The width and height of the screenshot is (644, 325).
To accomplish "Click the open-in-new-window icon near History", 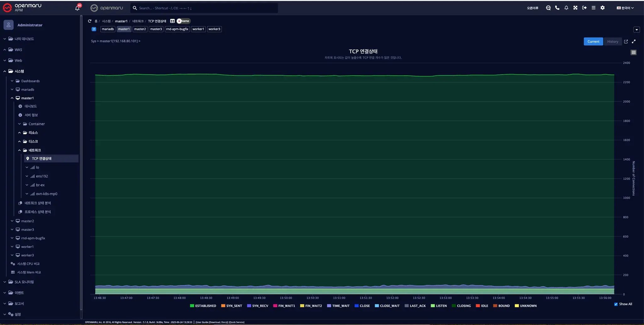I will coord(626,41).
